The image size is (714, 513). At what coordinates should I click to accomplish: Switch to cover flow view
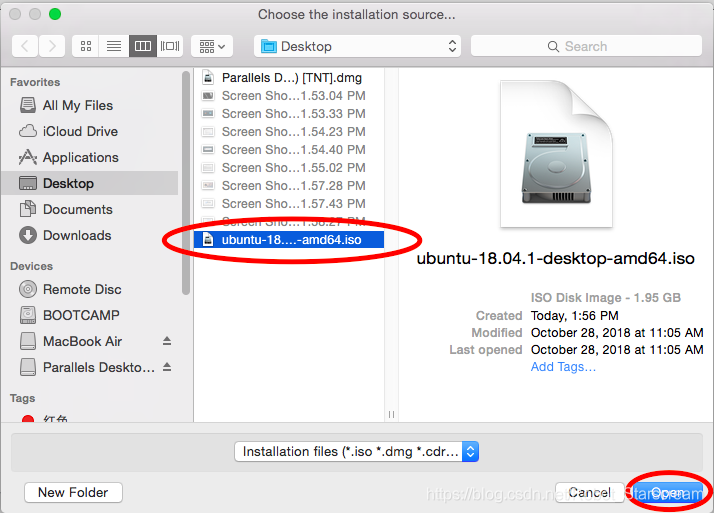click(x=170, y=46)
